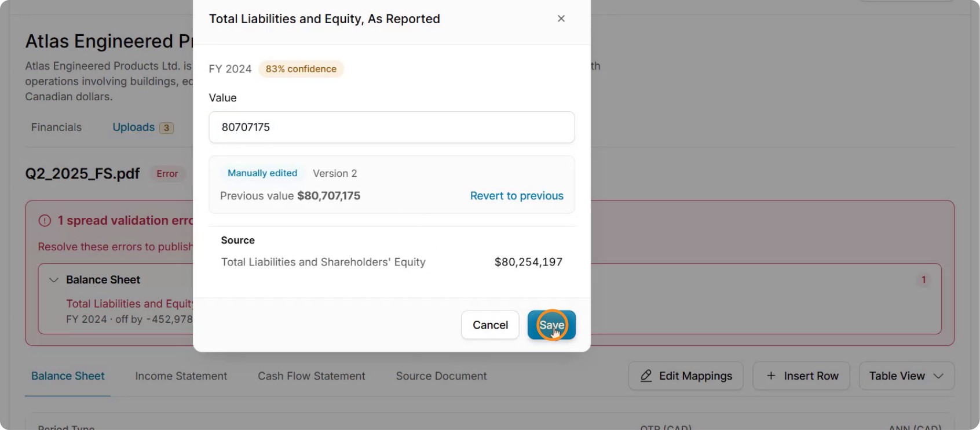Select the Version 2 label

point(335,173)
